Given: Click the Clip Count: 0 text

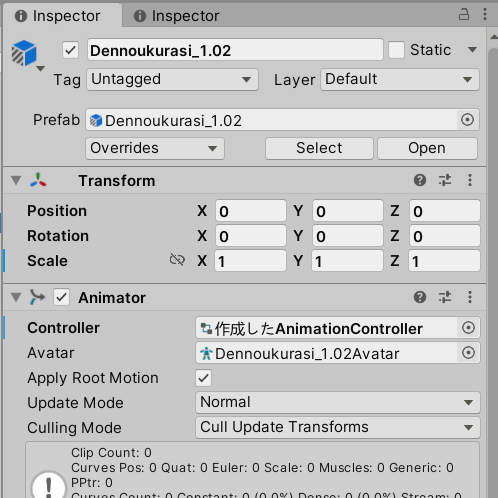Looking at the screenshot, I should click(111, 453).
